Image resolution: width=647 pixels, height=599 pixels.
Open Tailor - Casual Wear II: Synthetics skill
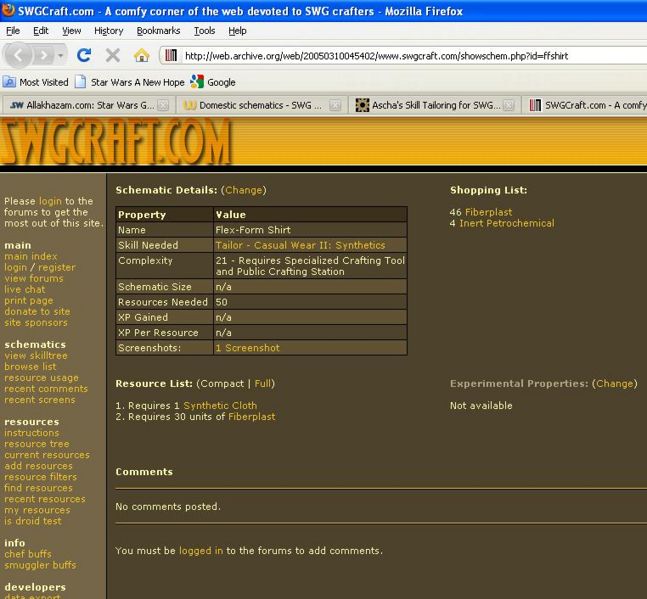point(300,245)
